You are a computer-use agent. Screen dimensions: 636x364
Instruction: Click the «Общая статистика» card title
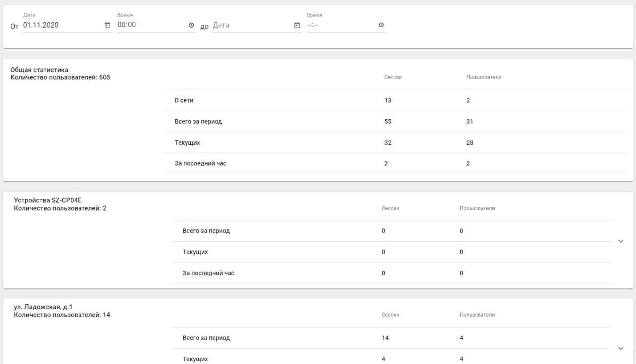click(x=39, y=70)
